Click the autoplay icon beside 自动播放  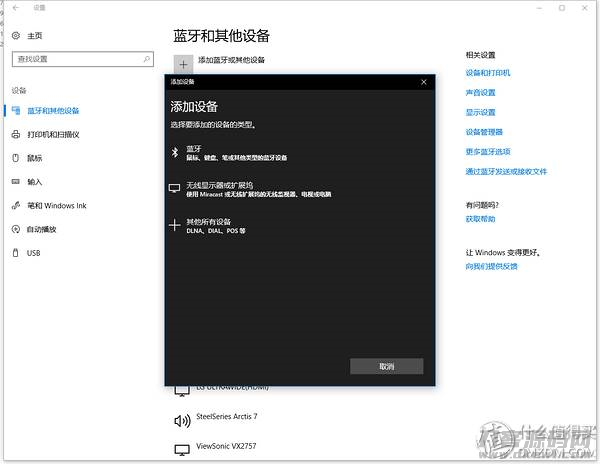16,229
